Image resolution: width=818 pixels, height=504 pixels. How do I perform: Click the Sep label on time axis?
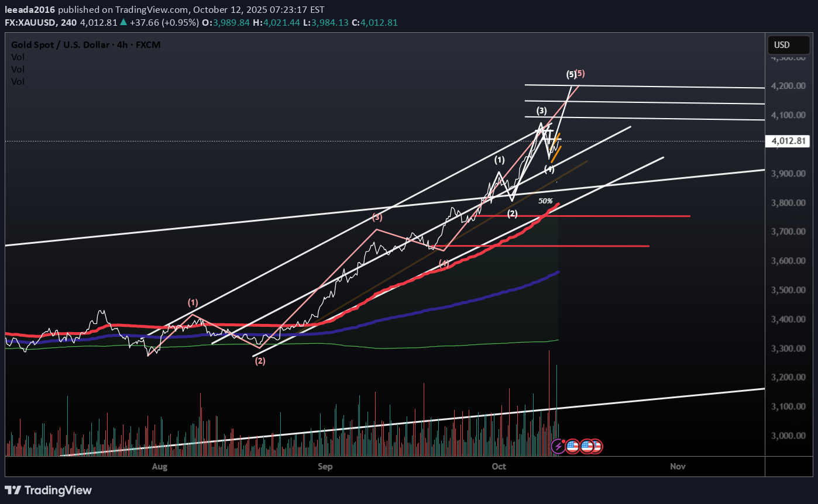coord(325,466)
